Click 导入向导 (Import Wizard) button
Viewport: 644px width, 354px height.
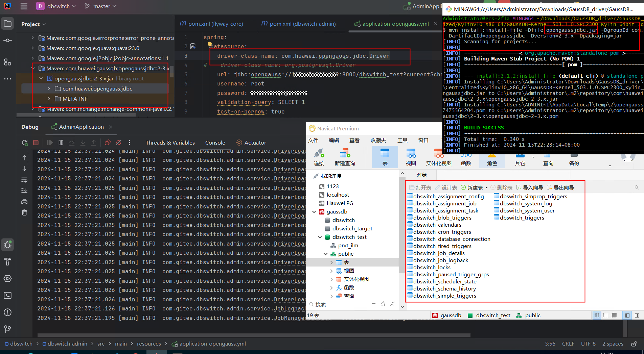530,187
